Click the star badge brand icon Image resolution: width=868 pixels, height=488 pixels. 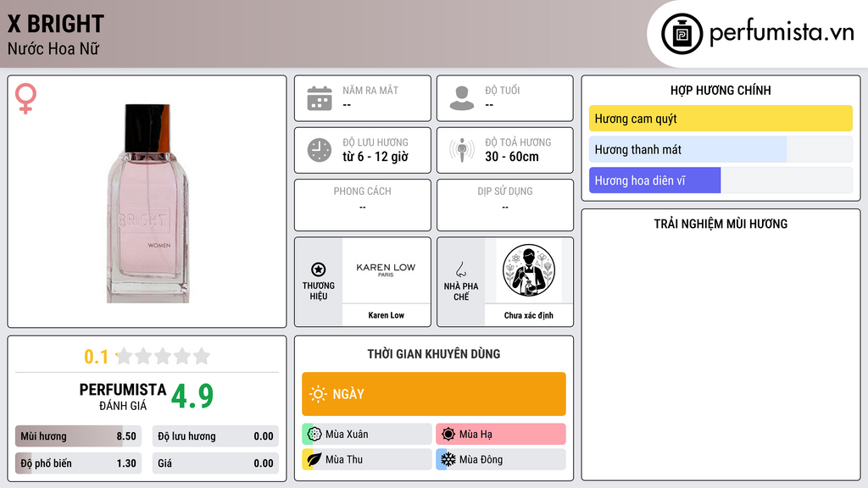point(319,269)
